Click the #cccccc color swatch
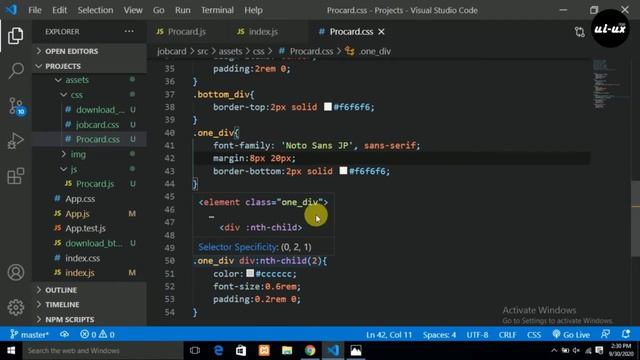 coord(250,273)
